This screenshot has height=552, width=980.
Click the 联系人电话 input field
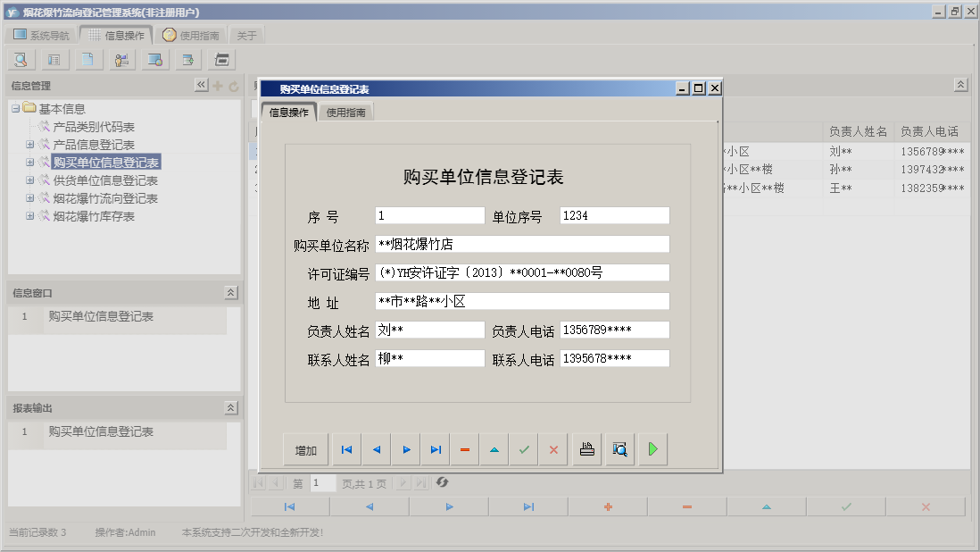614,359
